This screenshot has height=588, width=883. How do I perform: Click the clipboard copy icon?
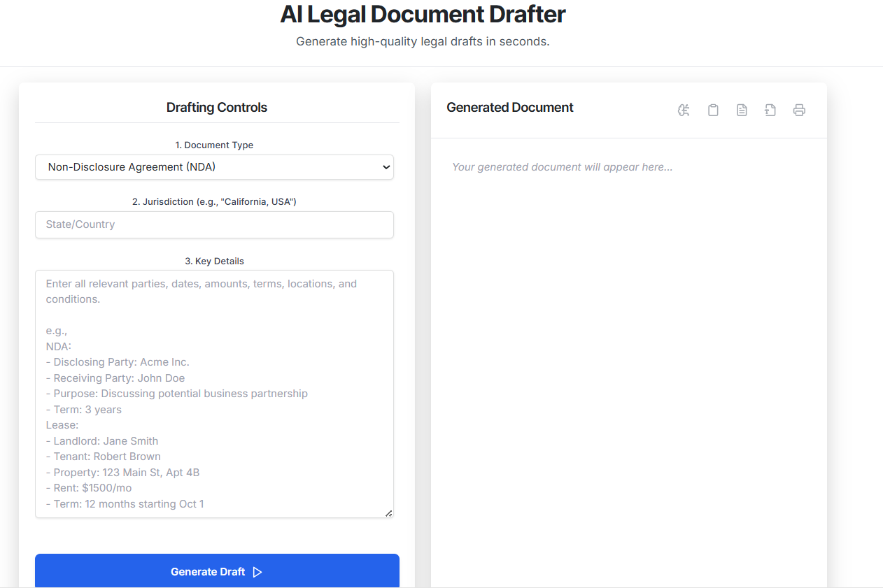pyautogui.click(x=713, y=110)
